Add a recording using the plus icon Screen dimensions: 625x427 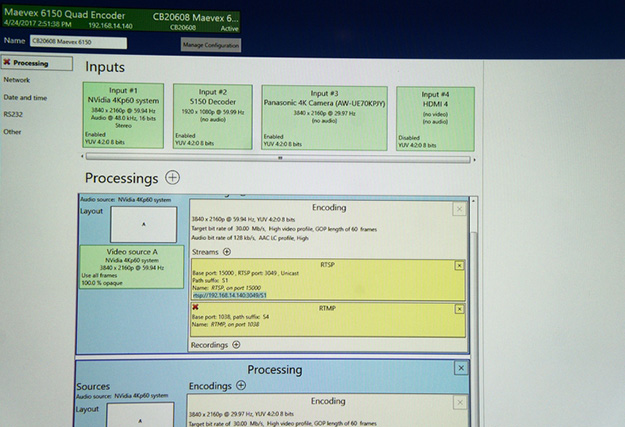pos(236,345)
